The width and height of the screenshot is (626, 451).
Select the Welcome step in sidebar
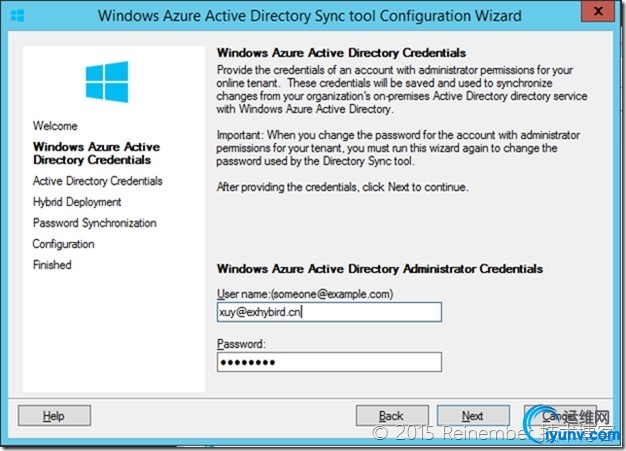[55, 126]
